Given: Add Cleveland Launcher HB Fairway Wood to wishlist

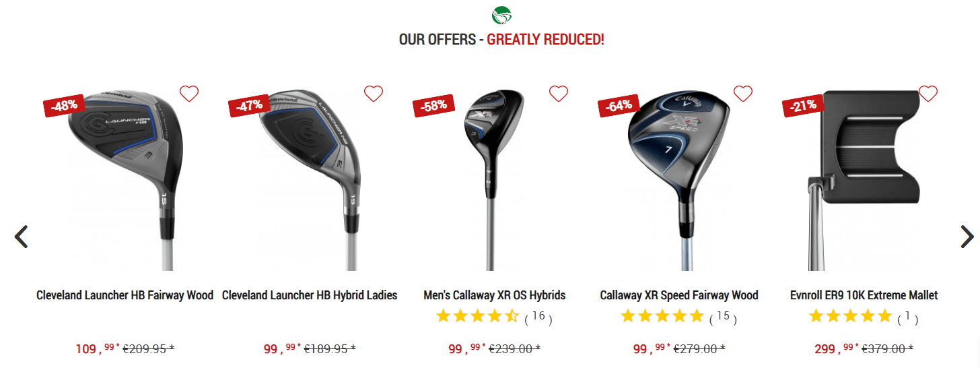Looking at the screenshot, I should [x=189, y=94].
